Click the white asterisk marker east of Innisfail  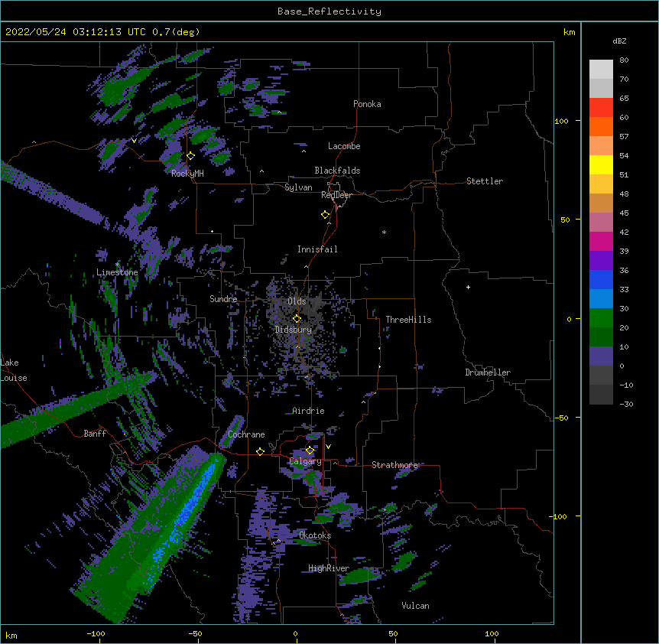384,232
